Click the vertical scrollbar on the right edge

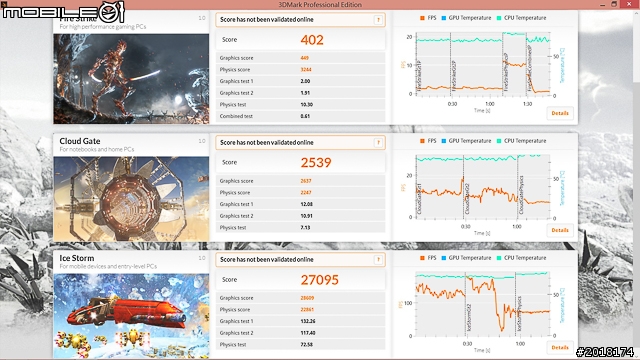click(636, 184)
